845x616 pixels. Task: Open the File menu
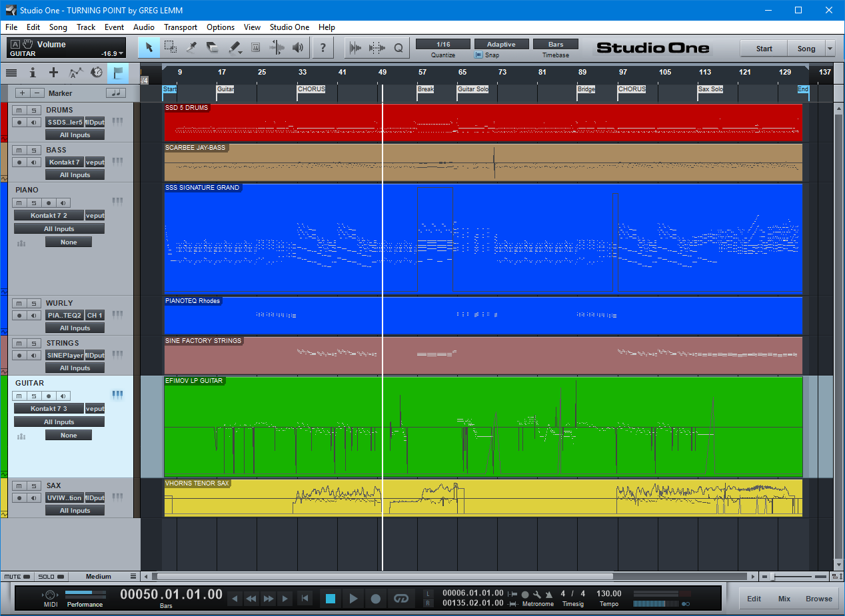point(11,27)
